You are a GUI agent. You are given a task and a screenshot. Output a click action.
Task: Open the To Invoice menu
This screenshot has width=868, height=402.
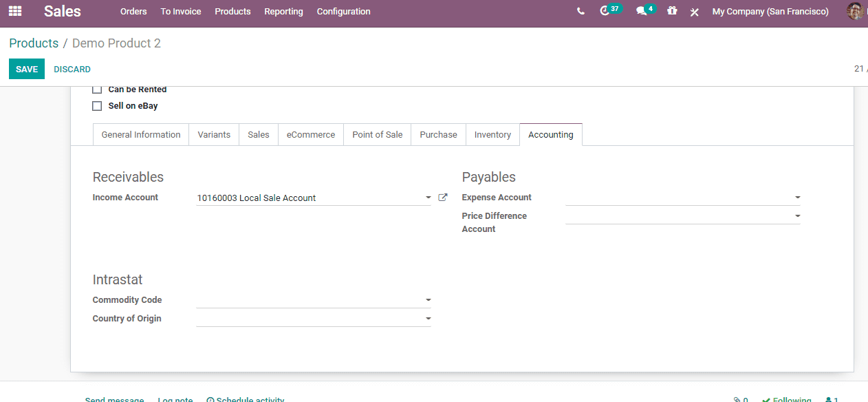click(181, 12)
